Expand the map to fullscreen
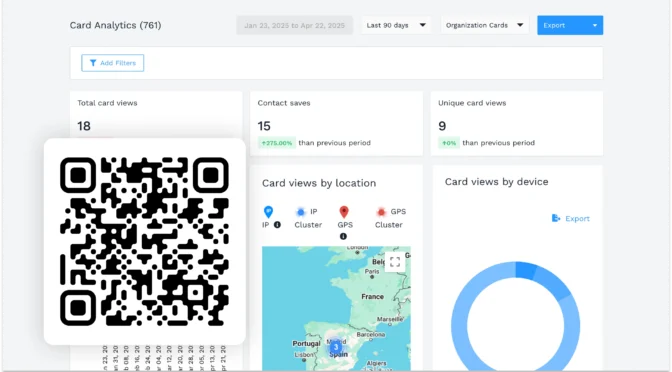Viewport: 672px width, 372px height. (395, 262)
